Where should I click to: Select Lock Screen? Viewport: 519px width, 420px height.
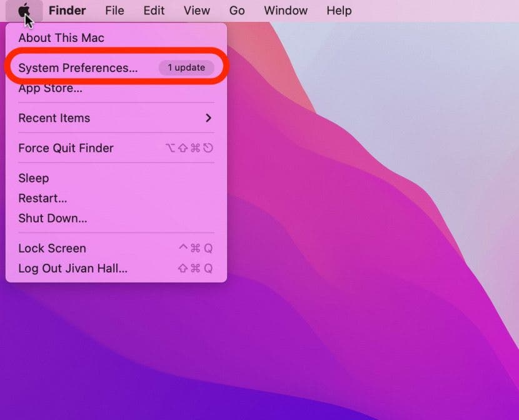tap(52, 248)
